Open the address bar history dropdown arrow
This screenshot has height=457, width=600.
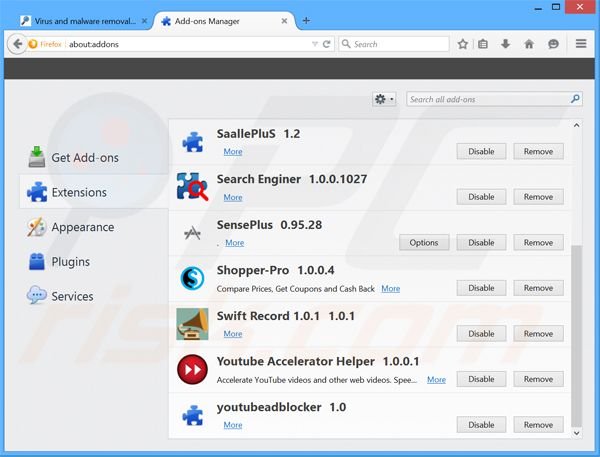tap(315, 44)
